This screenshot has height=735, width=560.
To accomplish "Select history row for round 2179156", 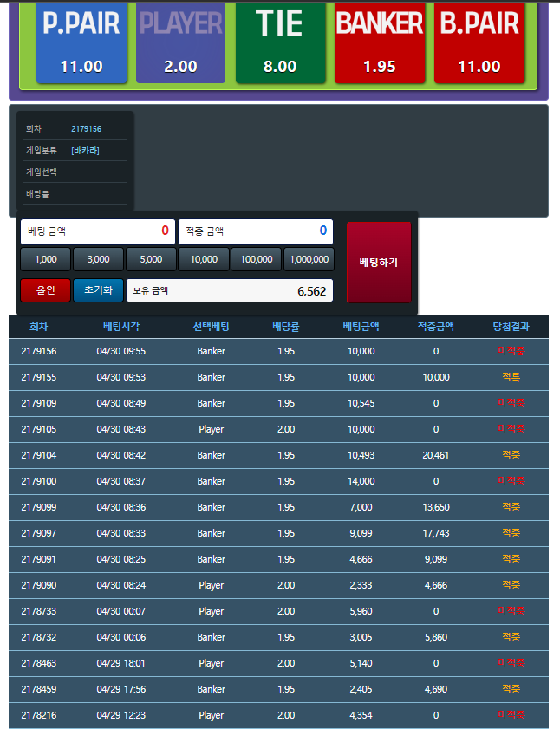I will click(x=278, y=351).
